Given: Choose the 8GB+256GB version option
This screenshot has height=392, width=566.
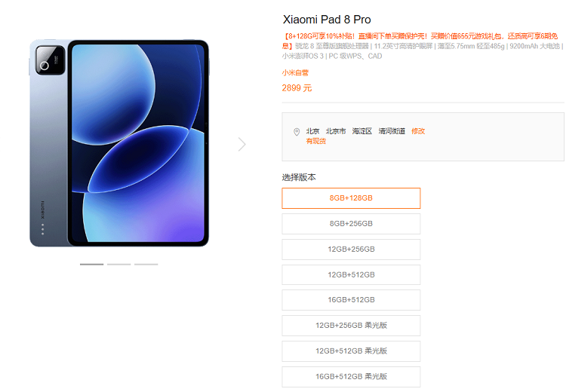Looking at the screenshot, I should tap(351, 224).
